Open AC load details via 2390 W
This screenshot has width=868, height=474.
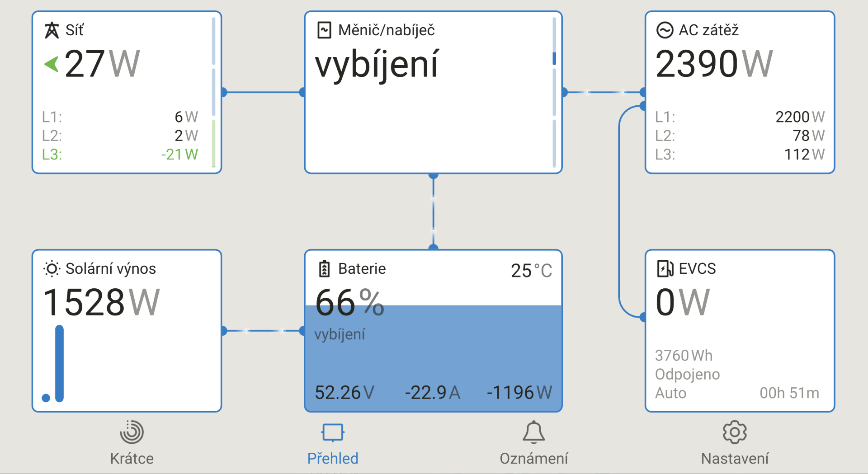(714, 64)
